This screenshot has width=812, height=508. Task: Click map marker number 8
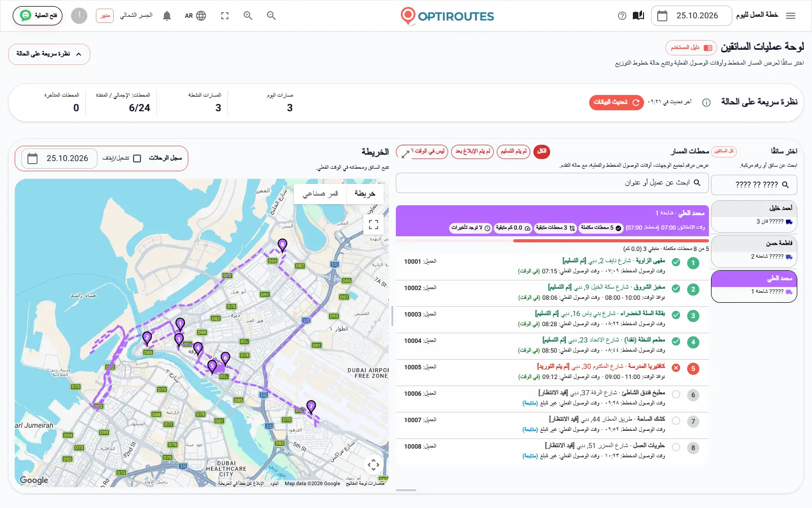(x=283, y=245)
